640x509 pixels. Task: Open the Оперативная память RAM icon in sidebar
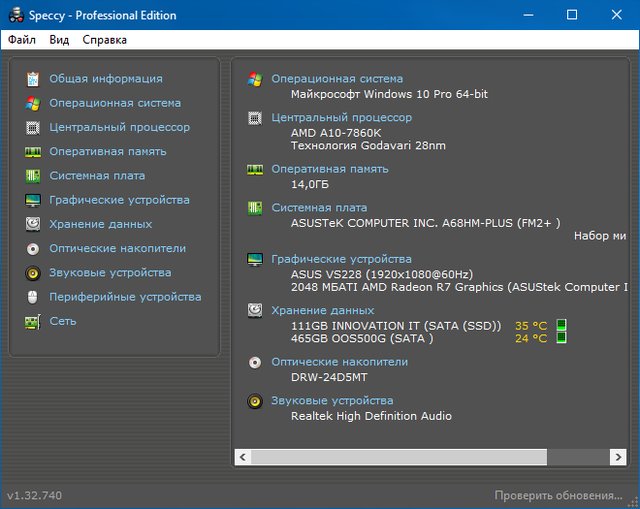(x=33, y=152)
